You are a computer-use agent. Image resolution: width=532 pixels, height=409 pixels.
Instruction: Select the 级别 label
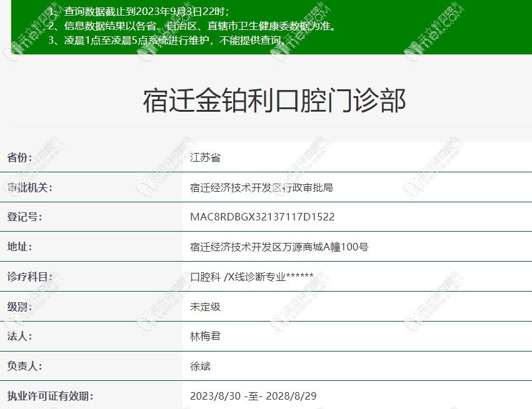click(x=19, y=307)
